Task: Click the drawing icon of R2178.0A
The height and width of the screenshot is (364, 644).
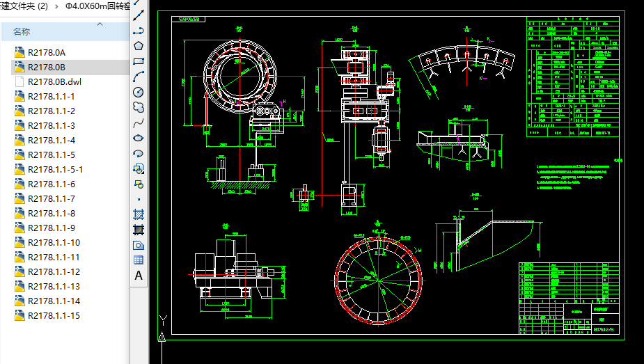Action: tap(19, 52)
